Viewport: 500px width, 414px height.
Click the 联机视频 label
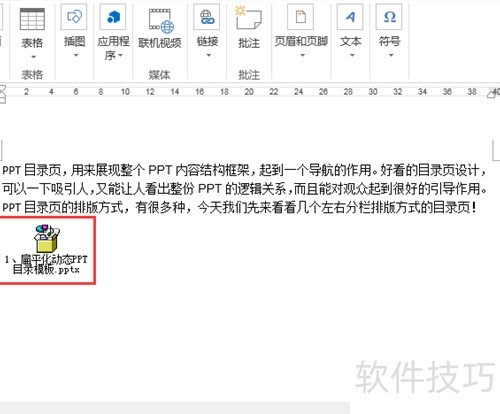[160, 43]
